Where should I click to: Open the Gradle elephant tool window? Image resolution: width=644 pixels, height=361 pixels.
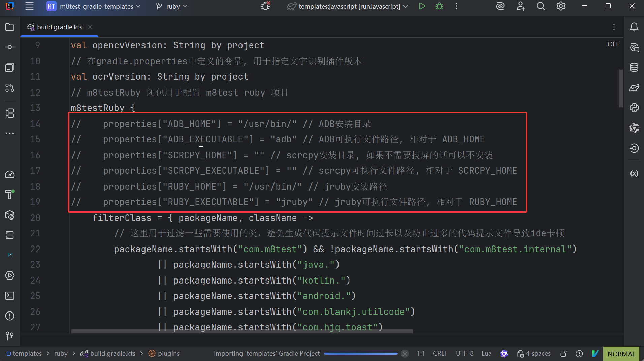tap(634, 88)
